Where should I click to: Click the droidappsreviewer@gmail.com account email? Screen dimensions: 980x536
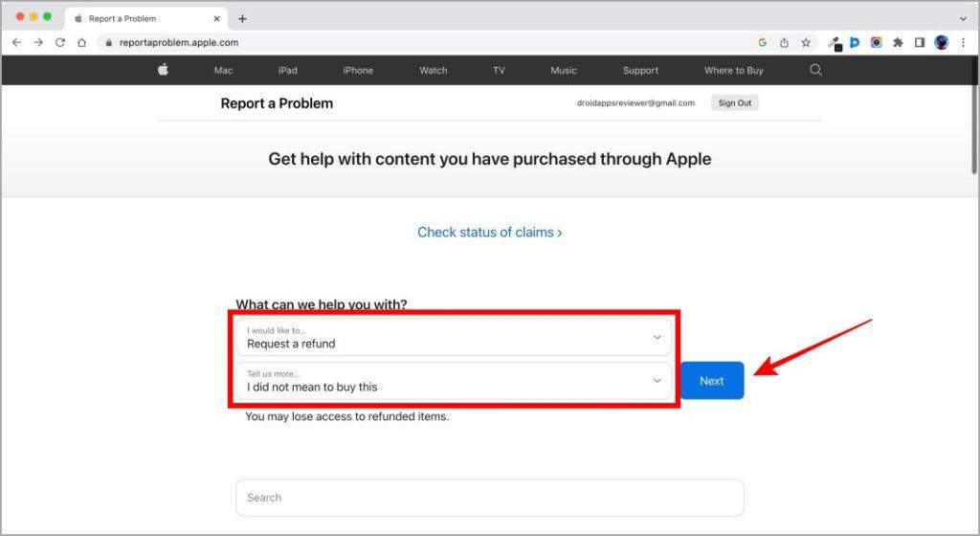[x=635, y=103]
